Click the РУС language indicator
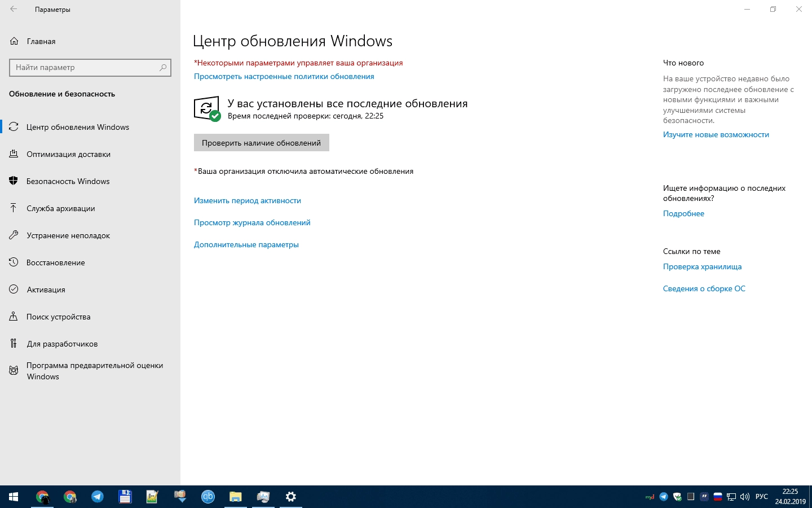Screen dimensions: 812x508 coord(762,497)
